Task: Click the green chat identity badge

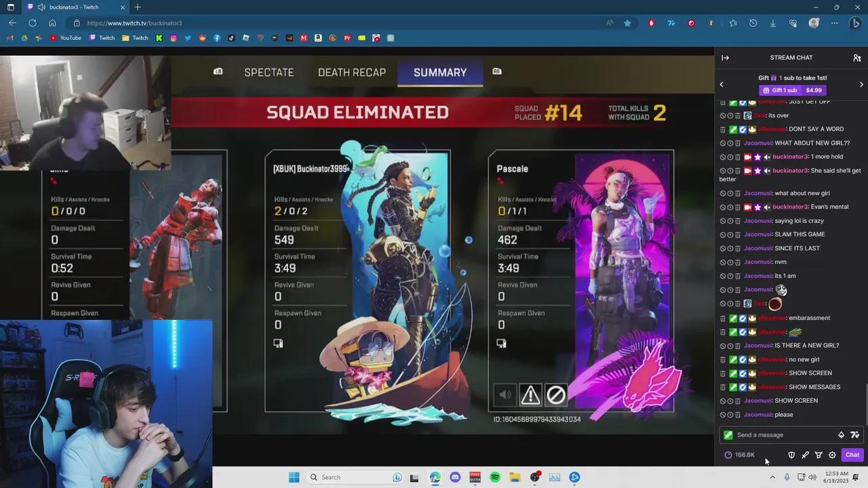Action: (728, 435)
